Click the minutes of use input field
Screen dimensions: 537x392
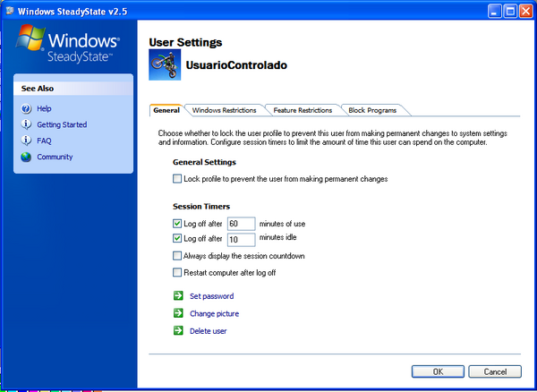pyautogui.click(x=241, y=223)
